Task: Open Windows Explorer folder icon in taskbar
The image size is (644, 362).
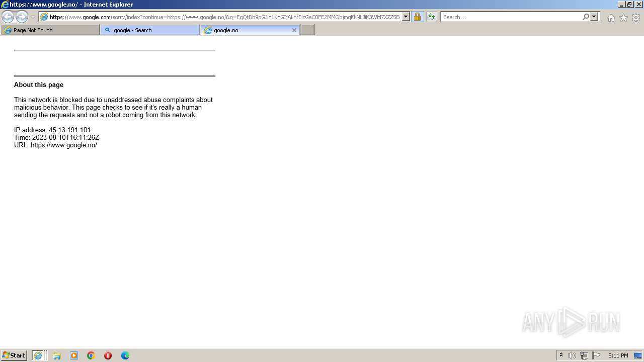Action: tap(57, 355)
